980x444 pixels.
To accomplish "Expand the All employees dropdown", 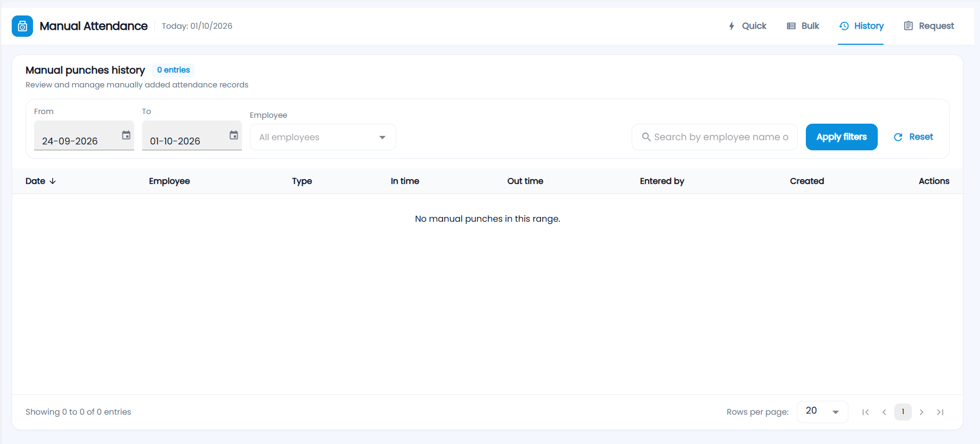I will [323, 137].
